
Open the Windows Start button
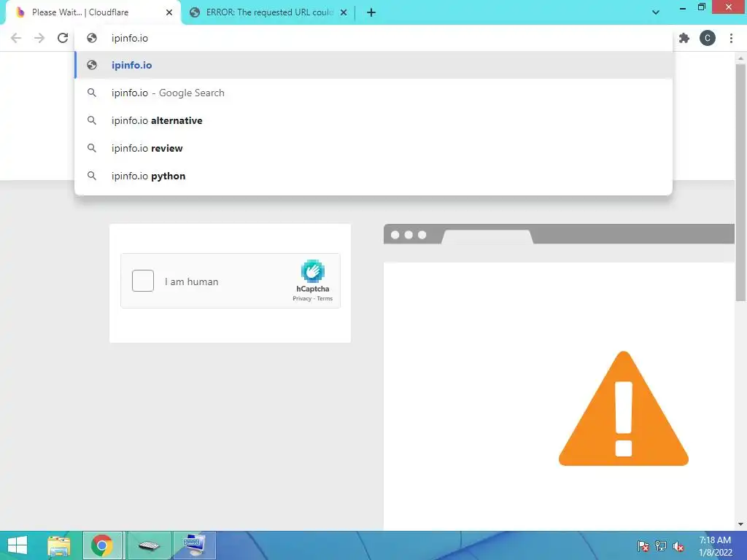pos(18,545)
